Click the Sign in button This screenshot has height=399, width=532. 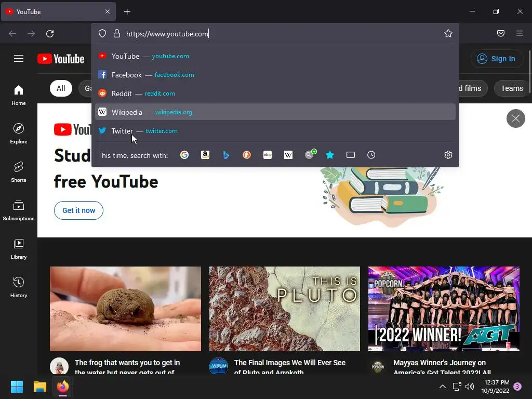click(496, 59)
